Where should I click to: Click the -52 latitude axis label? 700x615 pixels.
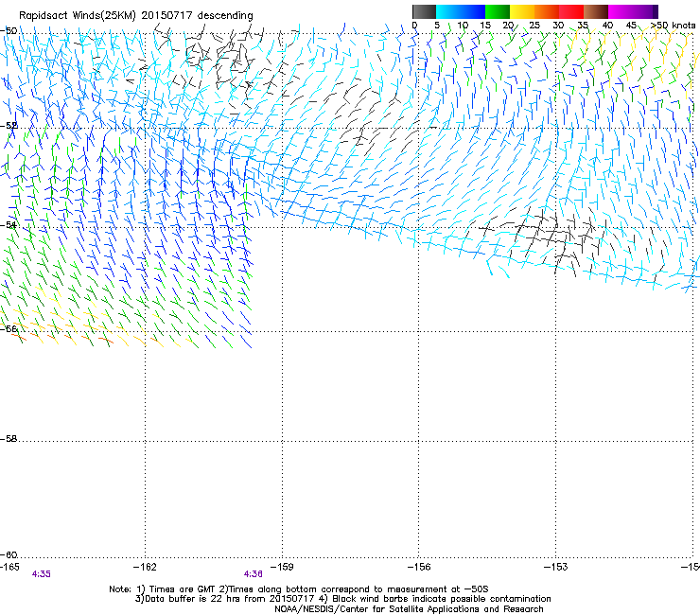pos(9,126)
